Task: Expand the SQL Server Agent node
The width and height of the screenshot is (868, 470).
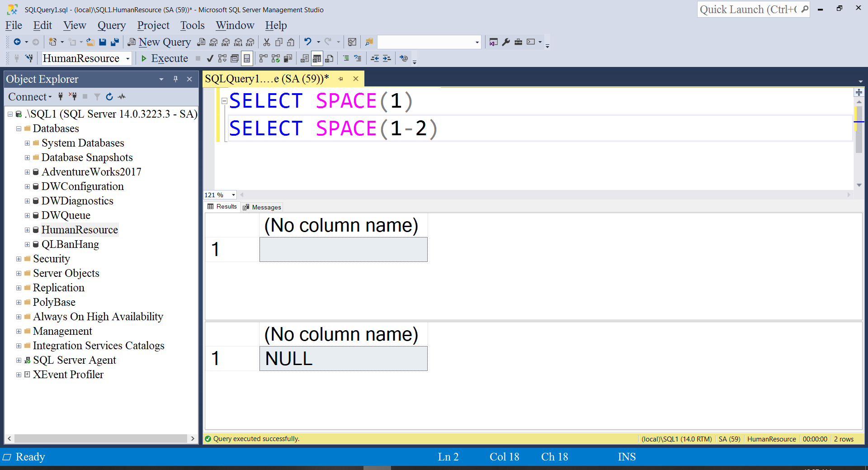Action: 19,361
